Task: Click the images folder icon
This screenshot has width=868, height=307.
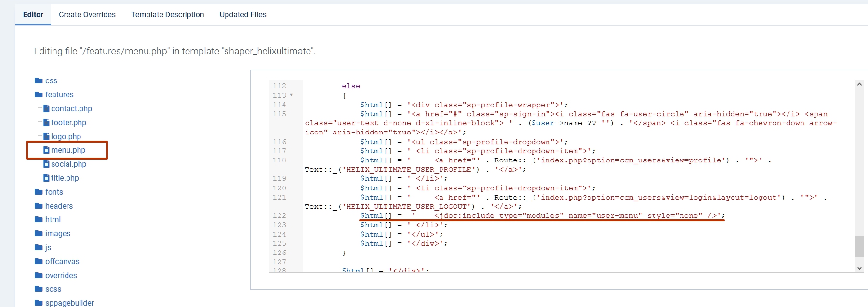Action: coord(39,233)
